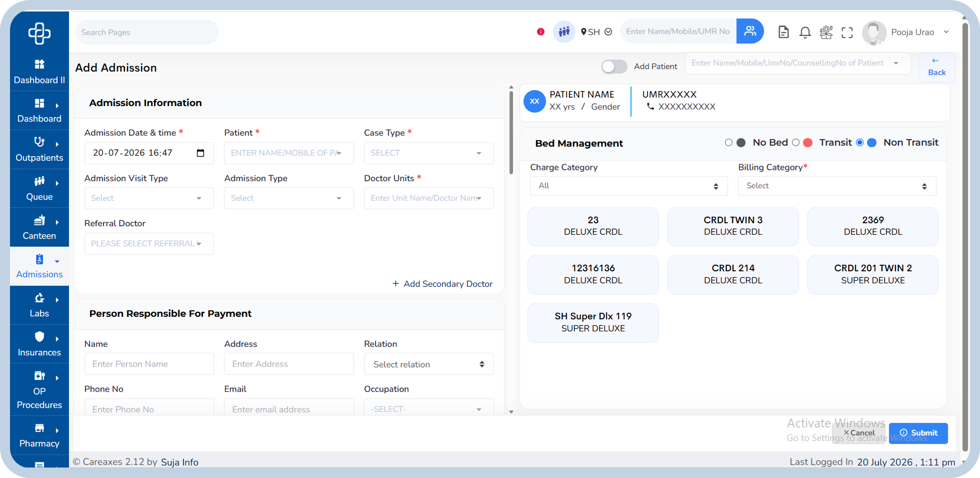Select bed CRDL 201 TWIN 2
Viewport: 980px width, 478px height.
[x=873, y=274]
